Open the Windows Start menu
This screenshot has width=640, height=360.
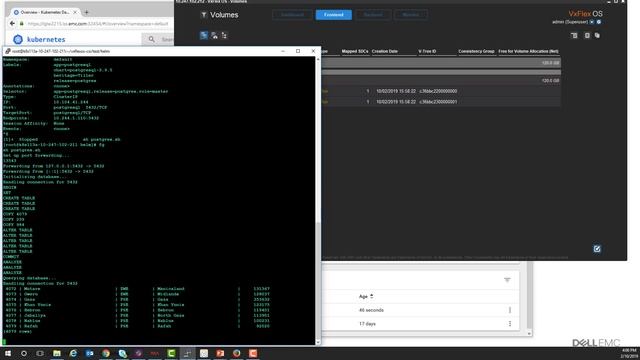pos(8,353)
